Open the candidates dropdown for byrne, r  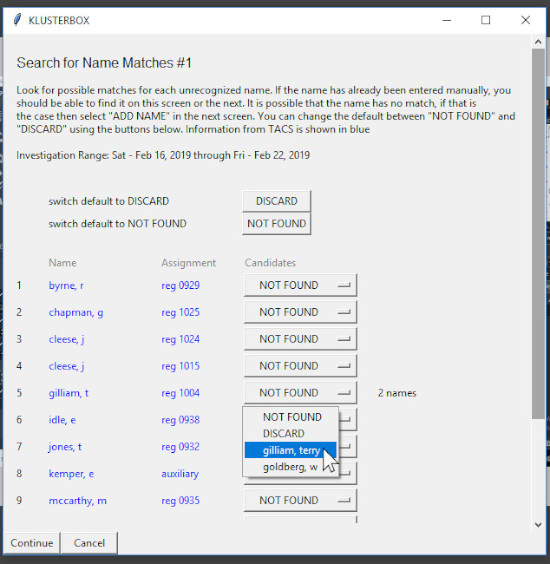[x=300, y=285]
